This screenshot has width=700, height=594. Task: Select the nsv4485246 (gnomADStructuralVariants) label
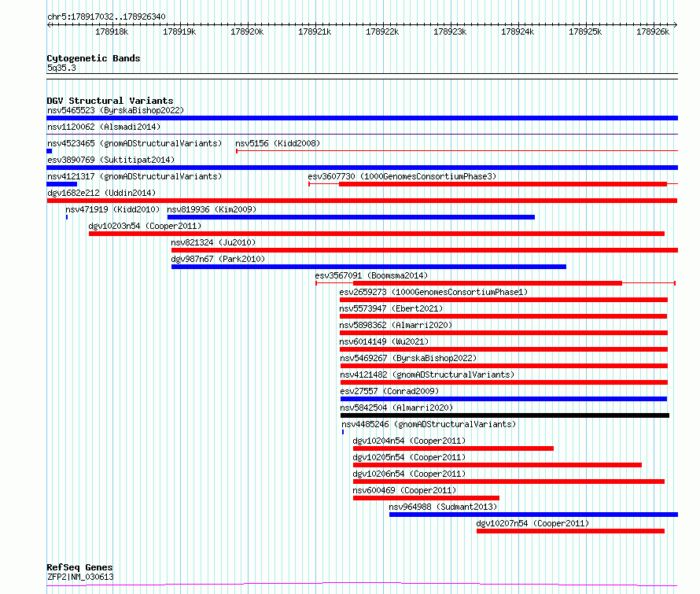(x=429, y=424)
